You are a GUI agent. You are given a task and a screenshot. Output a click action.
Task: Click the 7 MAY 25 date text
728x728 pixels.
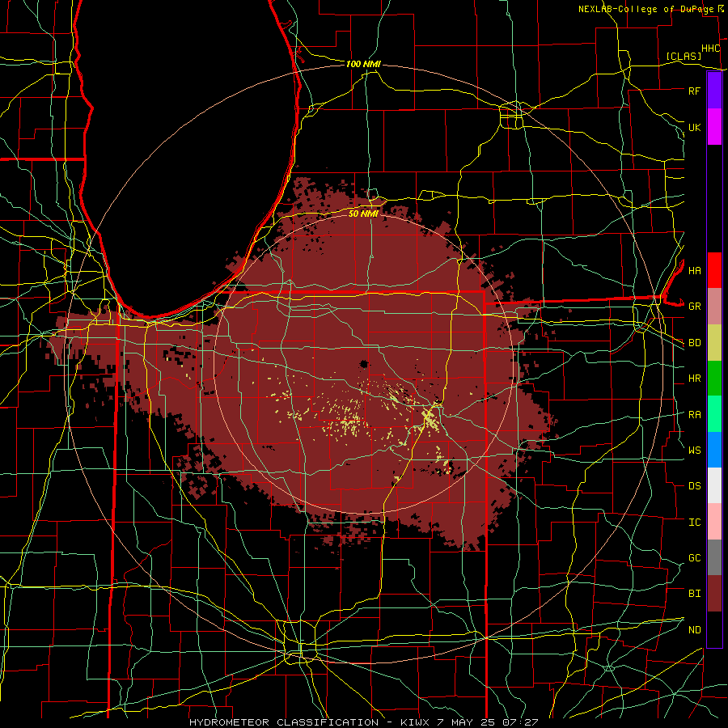(x=466, y=722)
